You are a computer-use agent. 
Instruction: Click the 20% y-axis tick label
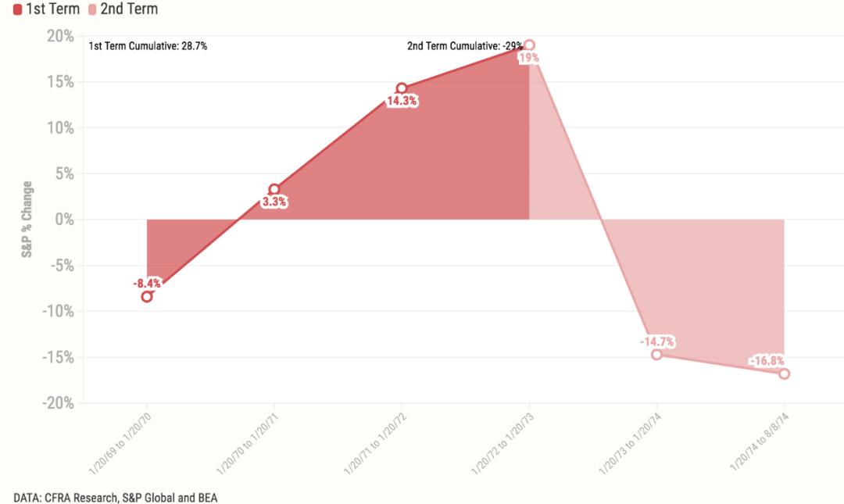click(59, 36)
